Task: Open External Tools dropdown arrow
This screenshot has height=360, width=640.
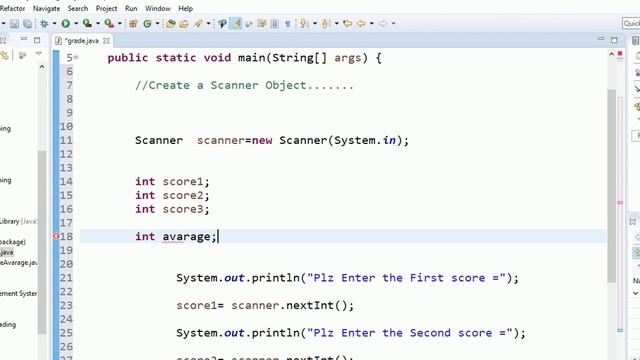Action: pyautogui.click(x=120, y=24)
